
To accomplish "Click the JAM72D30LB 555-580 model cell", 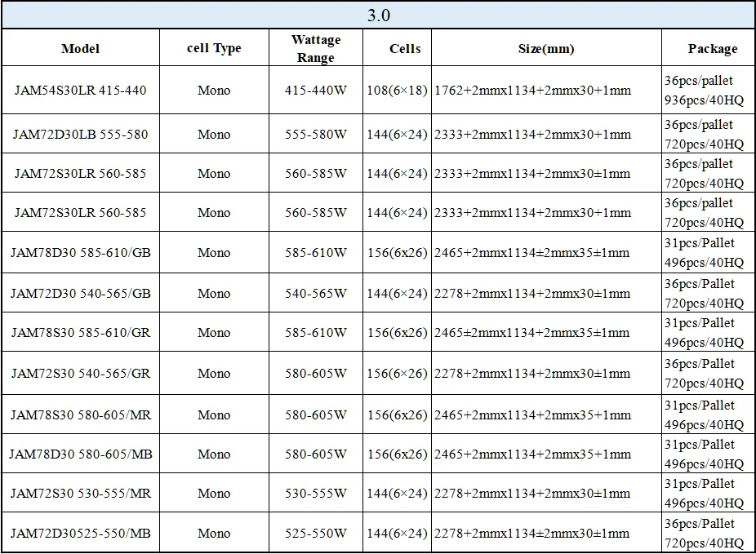I will click(81, 134).
